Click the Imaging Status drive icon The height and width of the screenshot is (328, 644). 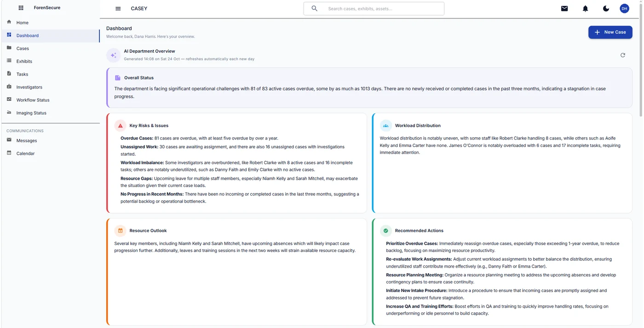pyautogui.click(x=9, y=112)
